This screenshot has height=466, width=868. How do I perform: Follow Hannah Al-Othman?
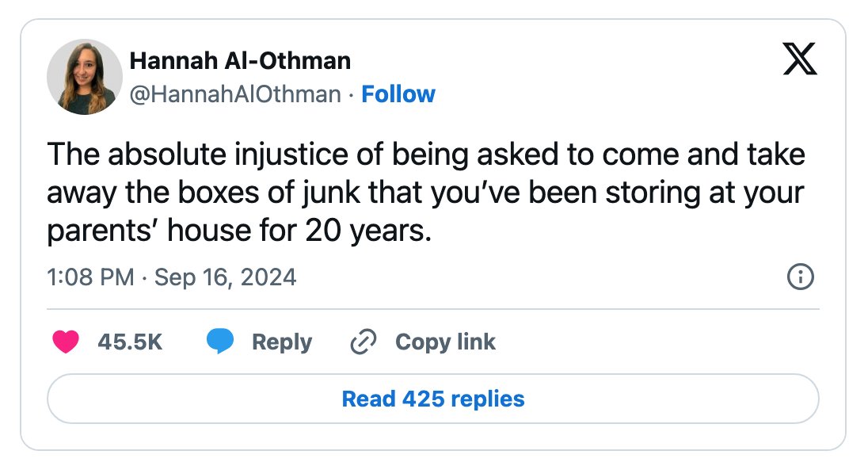click(398, 94)
